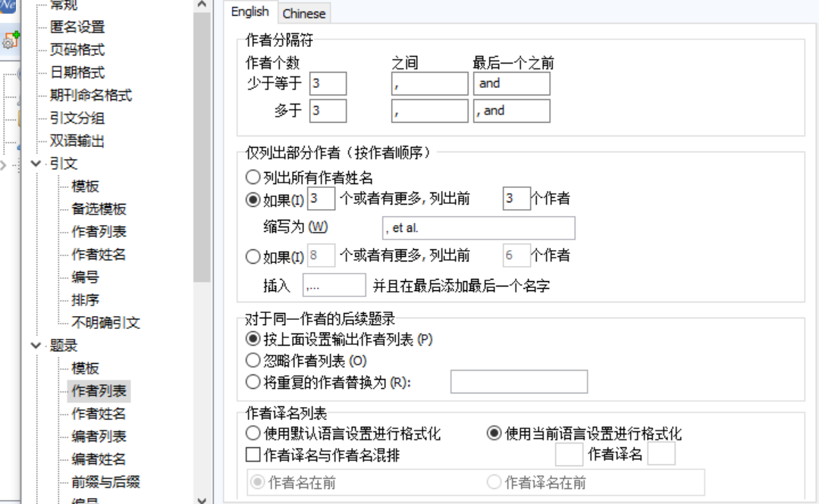Choose 按上面设置输出作者列表 (P) option
Image resolution: width=819 pixels, height=504 pixels.
[x=253, y=339]
